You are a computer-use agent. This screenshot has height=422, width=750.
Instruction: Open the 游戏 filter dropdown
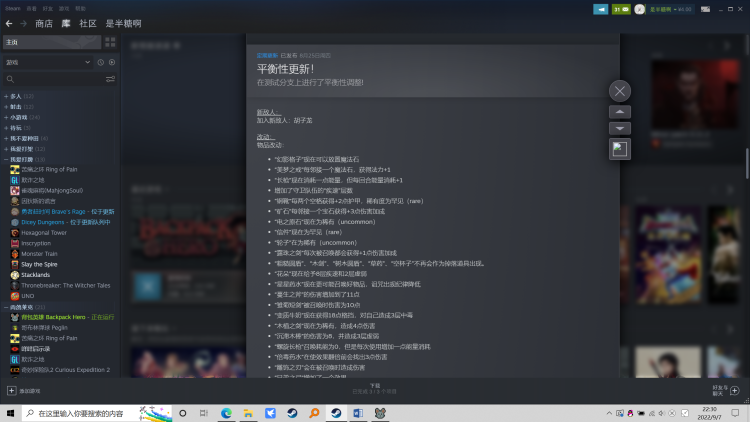[48, 62]
